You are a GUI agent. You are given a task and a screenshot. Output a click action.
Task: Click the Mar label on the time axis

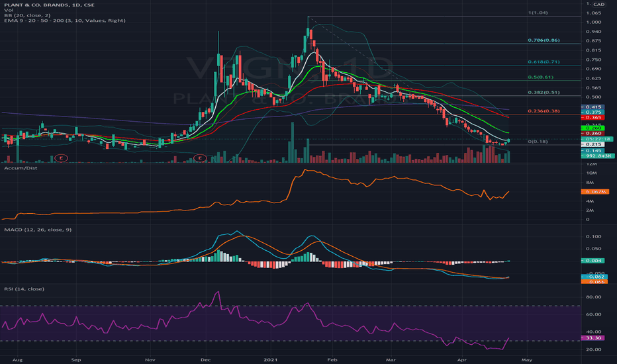pos(391,359)
